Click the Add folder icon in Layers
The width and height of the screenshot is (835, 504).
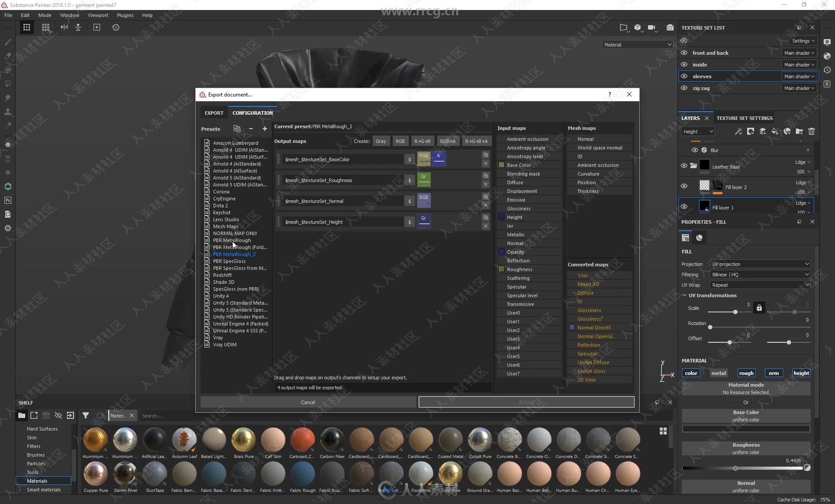[799, 131]
